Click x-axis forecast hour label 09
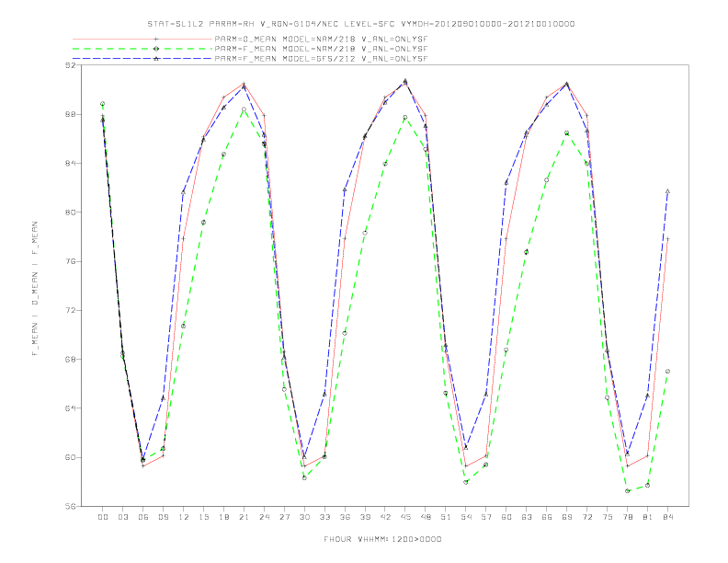Viewport: 728px width, 563px height. (x=164, y=517)
